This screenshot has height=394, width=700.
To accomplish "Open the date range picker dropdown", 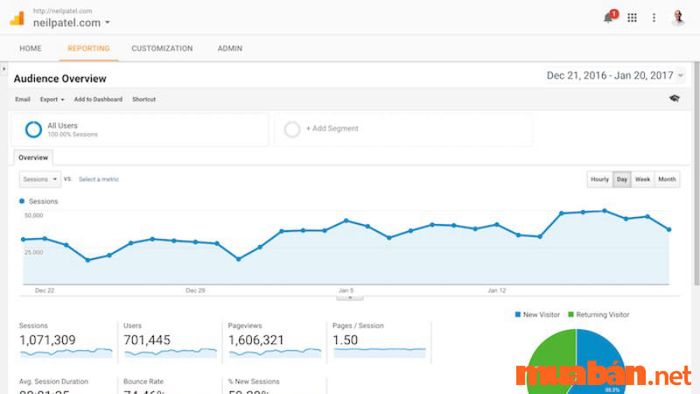I will pos(615,75).
